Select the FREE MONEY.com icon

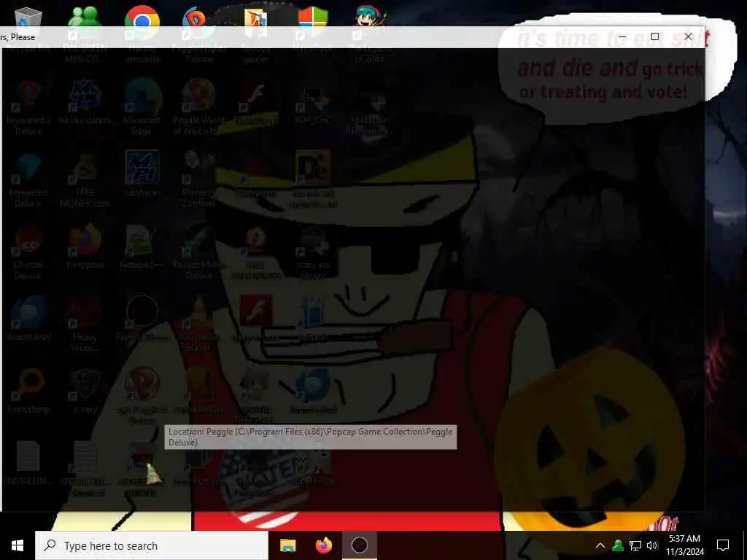click(85, 180)
